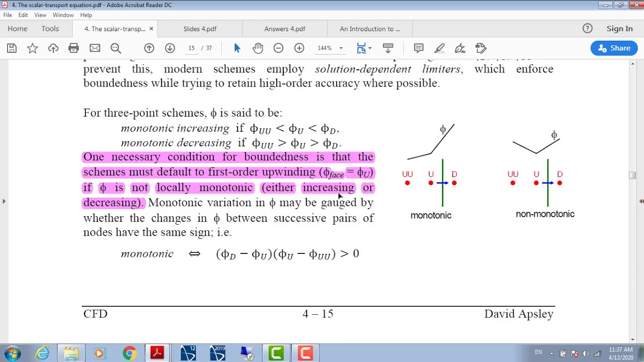Open Windows Explorer folder in taskbar
This screenshot has width=644, height=362.
[71, 353]
